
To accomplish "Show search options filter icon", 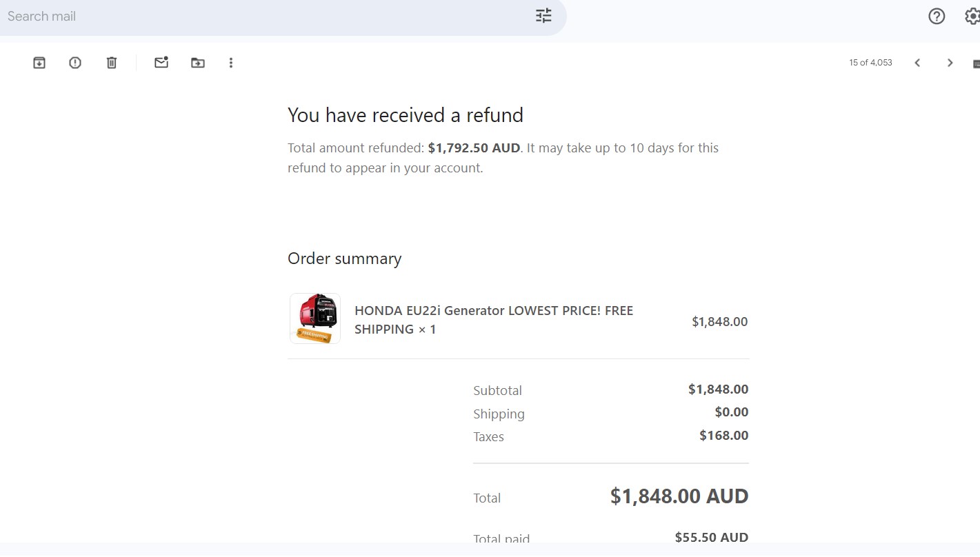I will [x=543, y=16].
